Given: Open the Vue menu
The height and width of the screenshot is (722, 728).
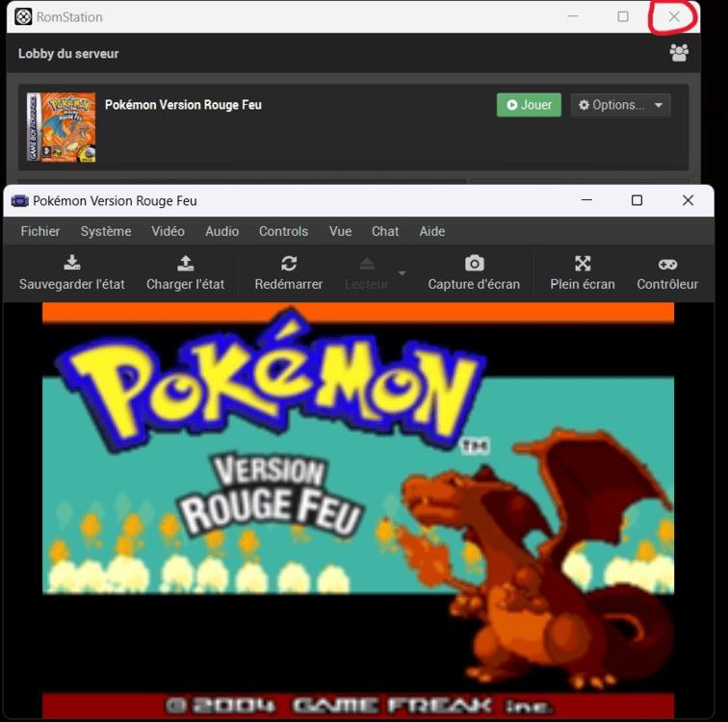Looking at the screenshot, I should click(x=340, y=231).
